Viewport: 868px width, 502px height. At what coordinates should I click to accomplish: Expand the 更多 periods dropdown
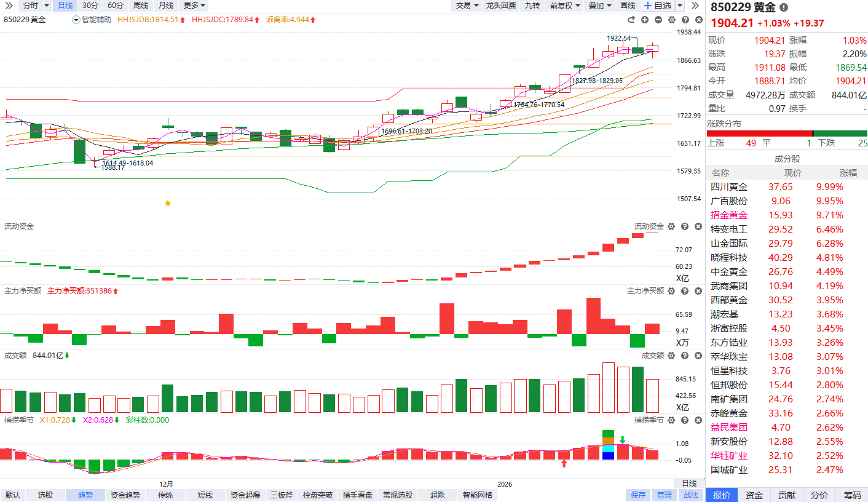pyautogui.click(x=194, y=6)
